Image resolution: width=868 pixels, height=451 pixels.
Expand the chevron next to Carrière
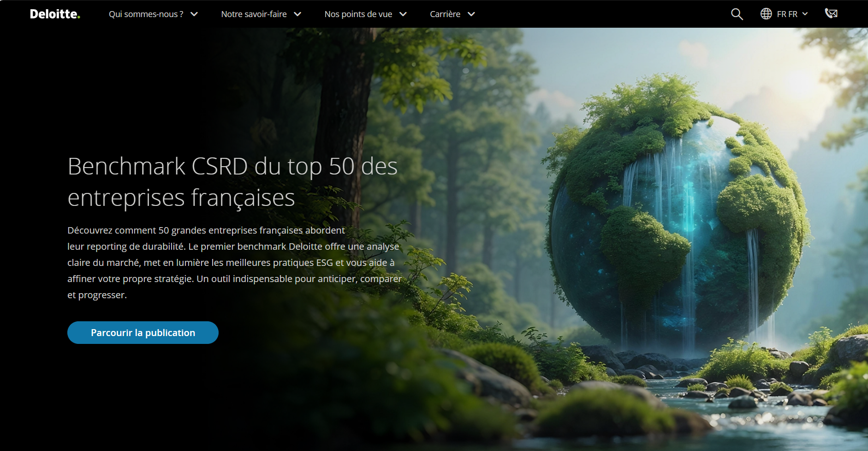click(471, 14)
